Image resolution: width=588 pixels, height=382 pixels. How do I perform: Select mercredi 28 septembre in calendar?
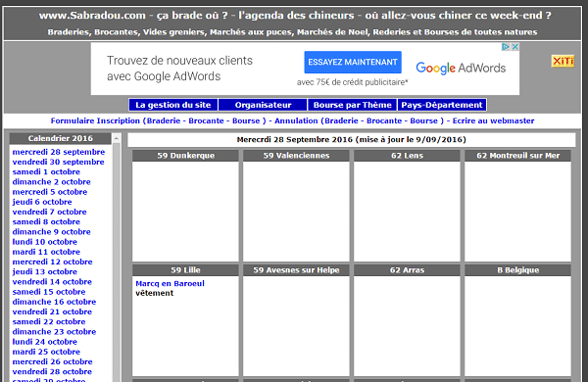[59, 152]
